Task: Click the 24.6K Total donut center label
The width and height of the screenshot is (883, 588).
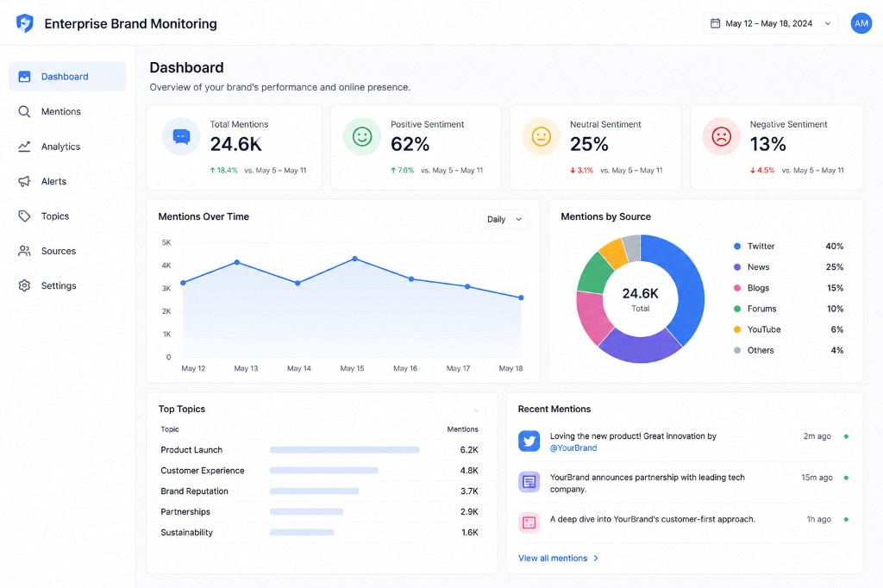Action: tap(641, 299)
